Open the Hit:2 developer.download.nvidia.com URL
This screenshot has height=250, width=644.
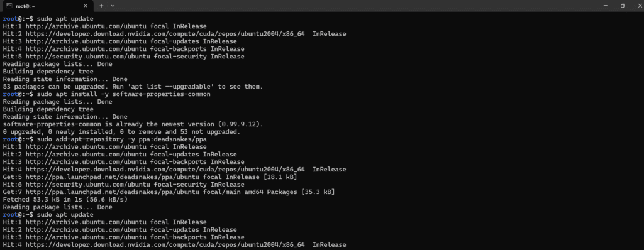[165, 34]
